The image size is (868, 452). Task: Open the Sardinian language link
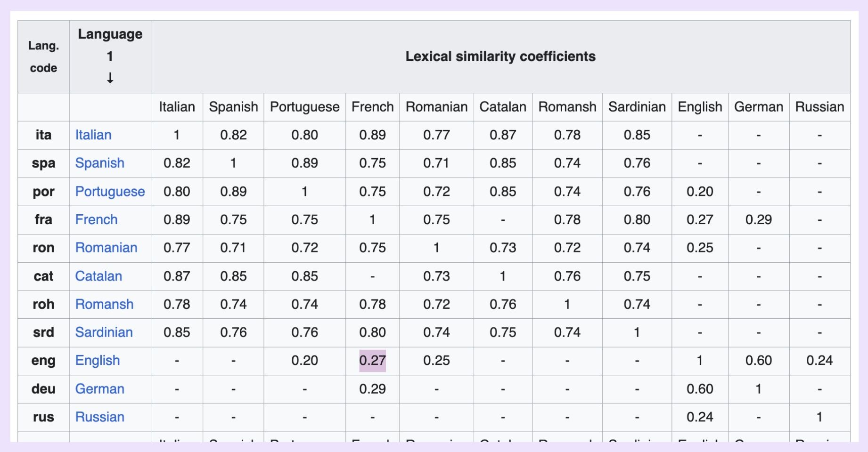(104, 332)
